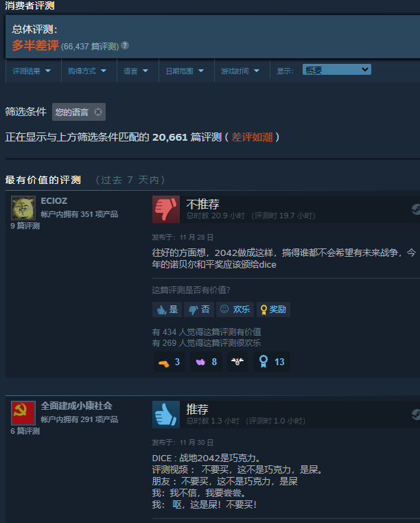The image size is (420, 523).
Task: Click the thumbs-down 不推荐 icon on ECIOZ's review
Action: 166,209
